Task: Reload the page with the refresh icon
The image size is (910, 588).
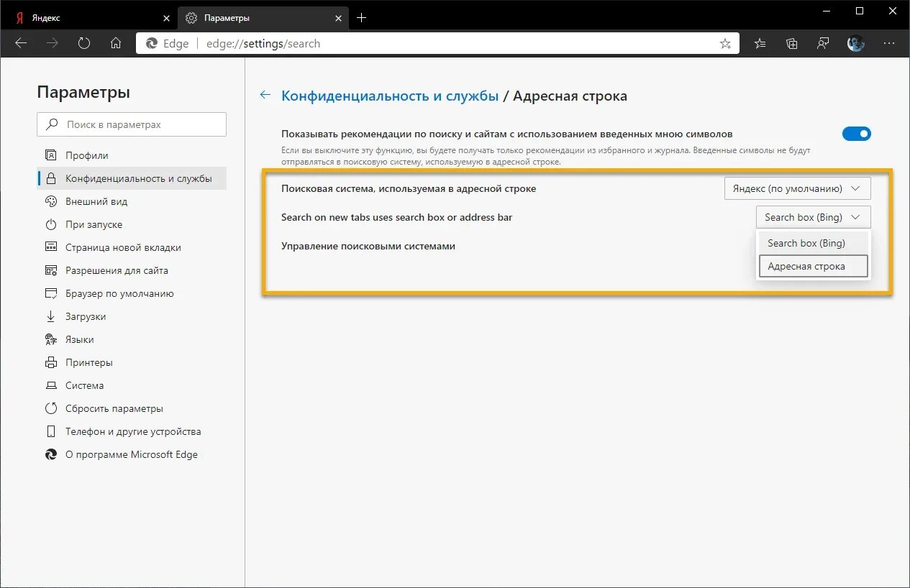Action: click(84, 43)
